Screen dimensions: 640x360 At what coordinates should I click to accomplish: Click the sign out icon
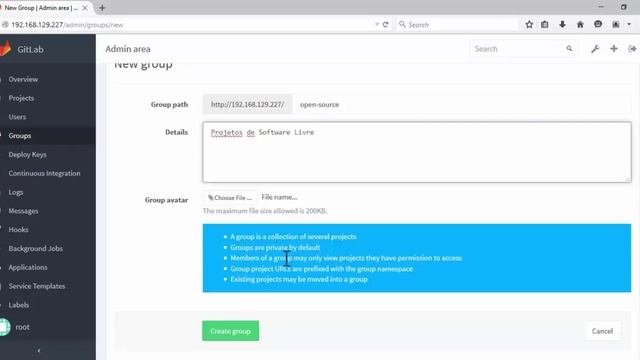632,49
